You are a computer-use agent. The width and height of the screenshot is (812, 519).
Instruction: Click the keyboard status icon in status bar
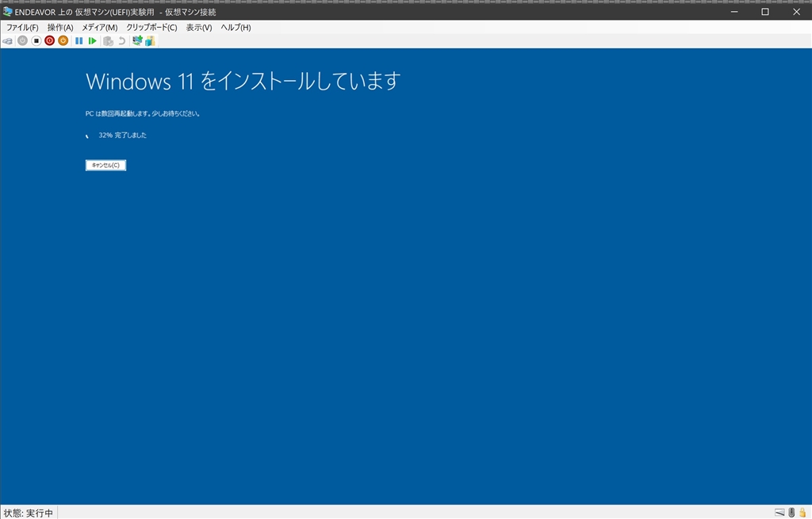pyautogui.click(x=779, y=513)
